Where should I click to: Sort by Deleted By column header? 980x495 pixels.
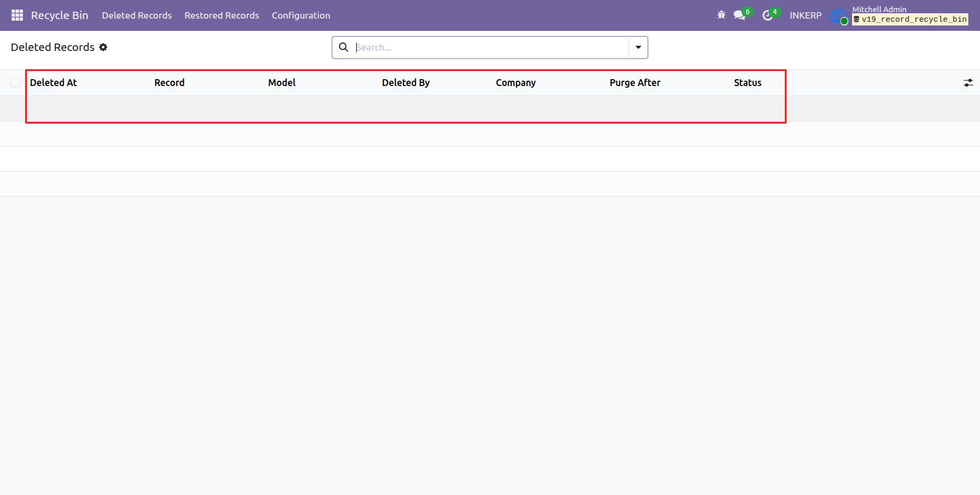tap(406, 83)
